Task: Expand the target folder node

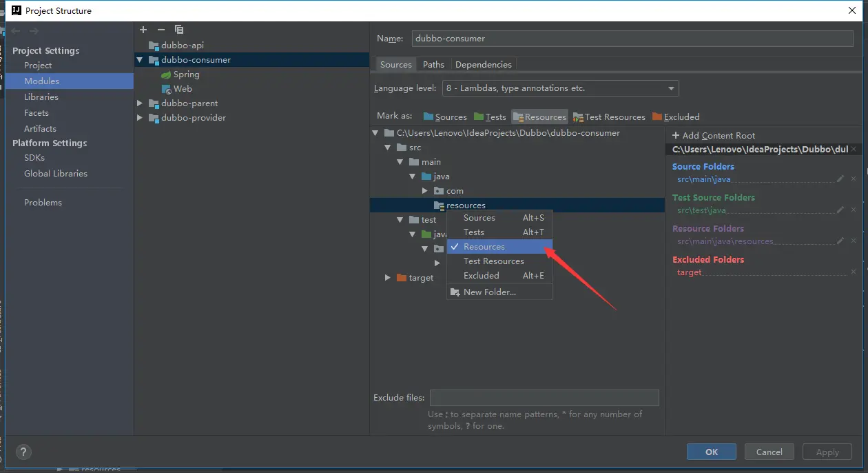Action: [x=388, y=278]
